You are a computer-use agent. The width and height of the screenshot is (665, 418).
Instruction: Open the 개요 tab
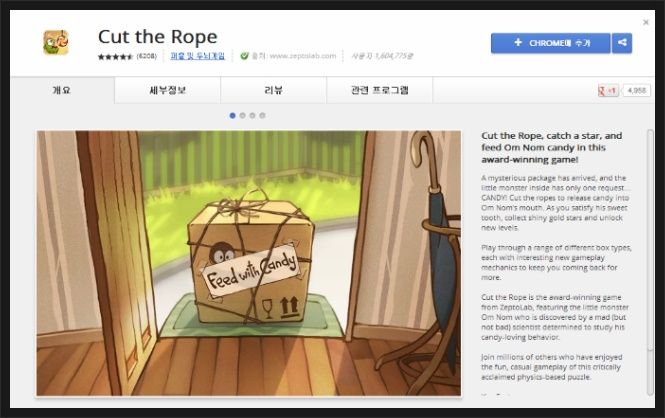click(62, 90)
